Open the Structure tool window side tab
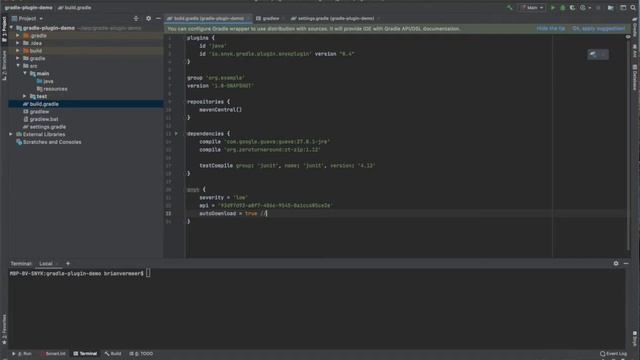The height and width of the screenshot is (360, 640). [x=4, y=65]
